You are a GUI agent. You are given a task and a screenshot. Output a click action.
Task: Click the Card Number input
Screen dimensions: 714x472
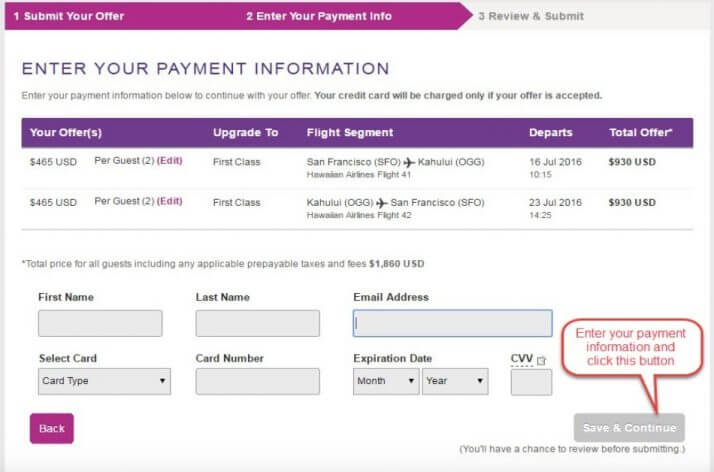(257, 381)
